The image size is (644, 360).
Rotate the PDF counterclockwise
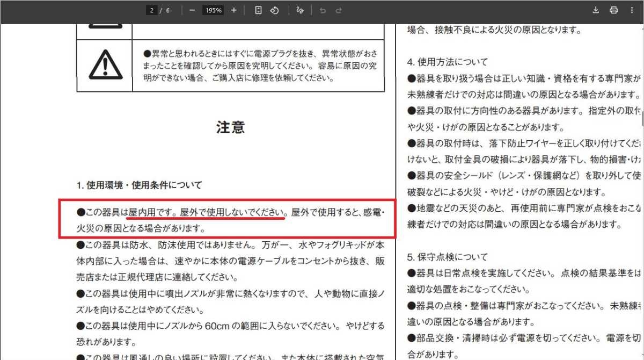coord(274,10)
